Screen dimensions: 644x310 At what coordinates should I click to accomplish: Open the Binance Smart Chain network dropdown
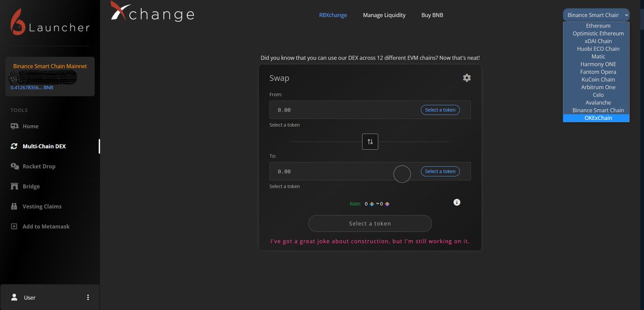pyautogui.click(x=596, y=15)
